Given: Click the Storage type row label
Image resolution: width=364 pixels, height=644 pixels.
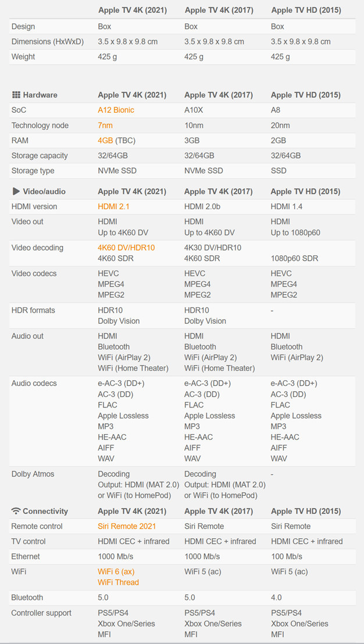Looking at the screenshot, I should pos(33,170).
